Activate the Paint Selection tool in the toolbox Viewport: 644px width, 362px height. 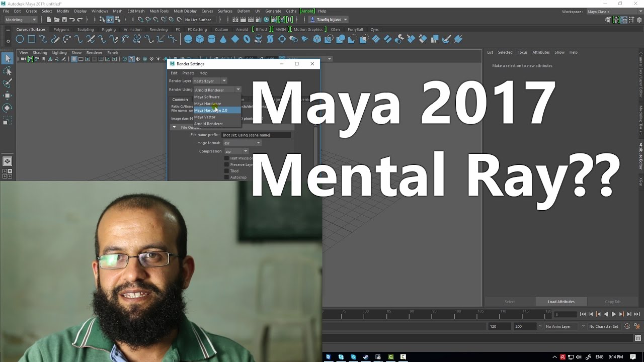(7, 83)
